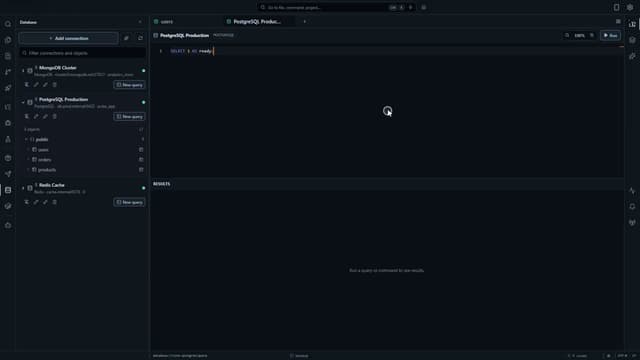Viewport: 640px width, 360px height.
Task: Open New query for Redis Cache
Action: click(x=129, y=202)
